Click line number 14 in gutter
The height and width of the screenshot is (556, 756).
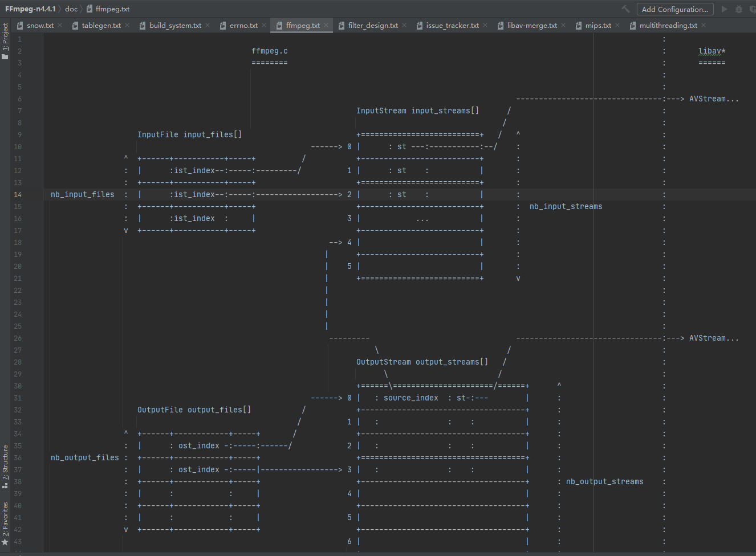(x=18, y=195)
